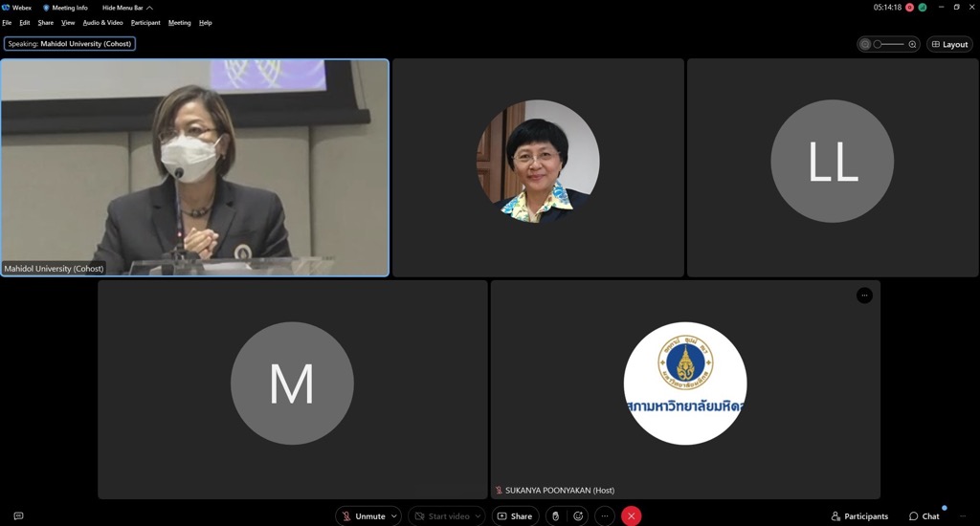Open panel options at bottom right corner

point(963,516)
